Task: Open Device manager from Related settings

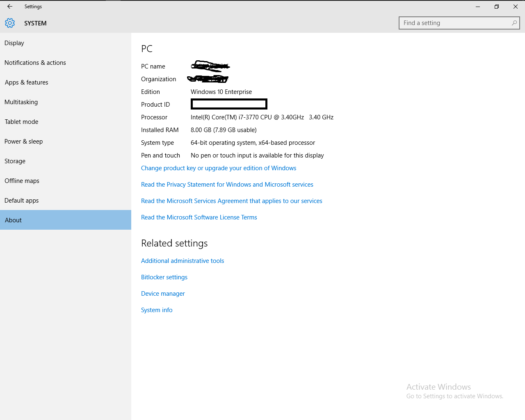Action: [x=163, y=293]
